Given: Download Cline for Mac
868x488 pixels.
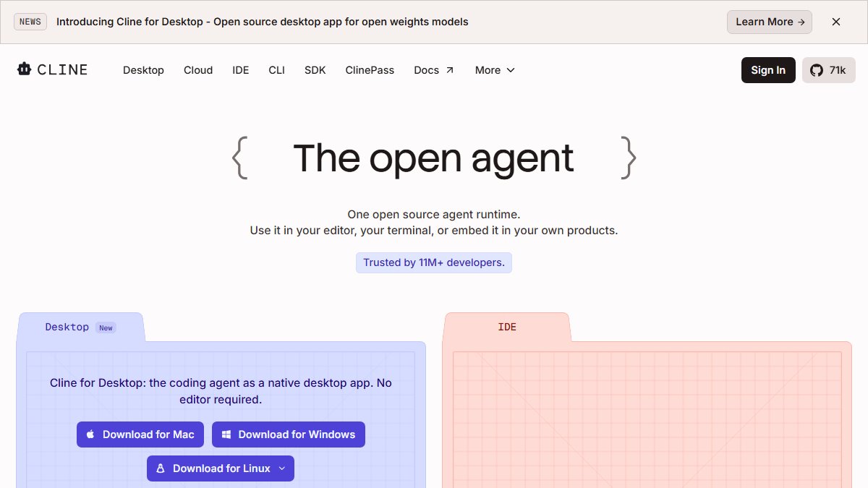Looking at the screenshot, I should point(140,435).
